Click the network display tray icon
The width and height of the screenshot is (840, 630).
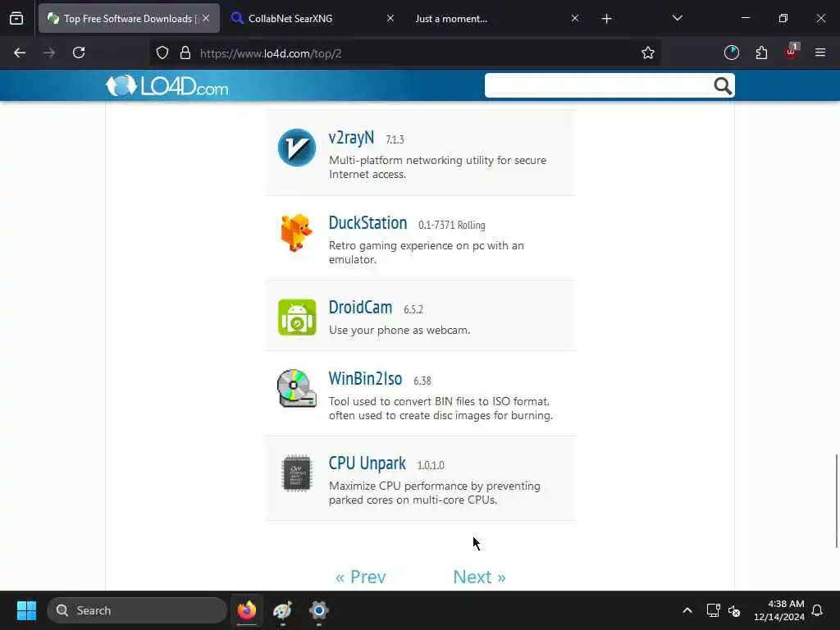(x=713, y=610)
